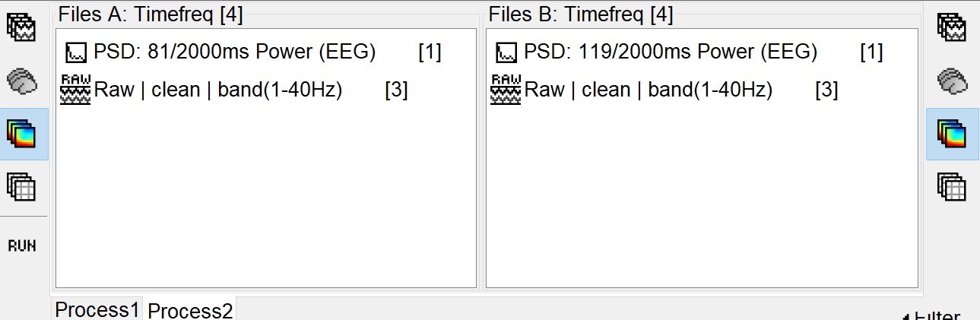Switch to the Process2 tab

pos(190,309)
